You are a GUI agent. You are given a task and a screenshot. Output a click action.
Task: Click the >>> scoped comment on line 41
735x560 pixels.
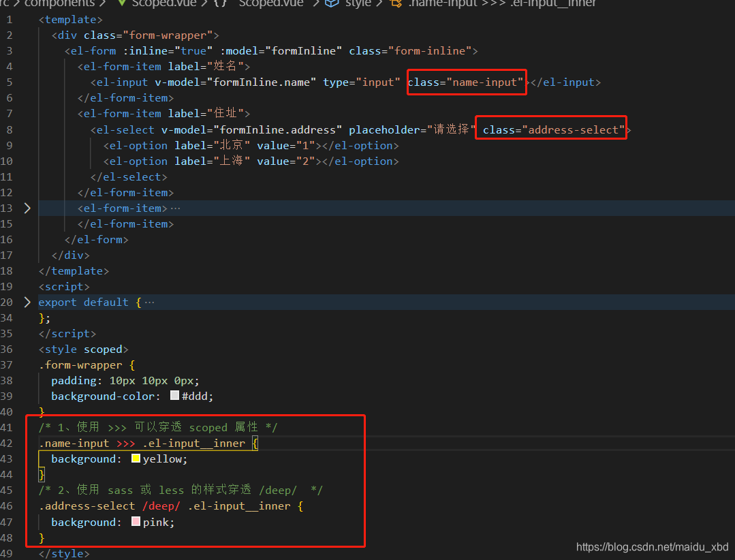coord(158,427)
